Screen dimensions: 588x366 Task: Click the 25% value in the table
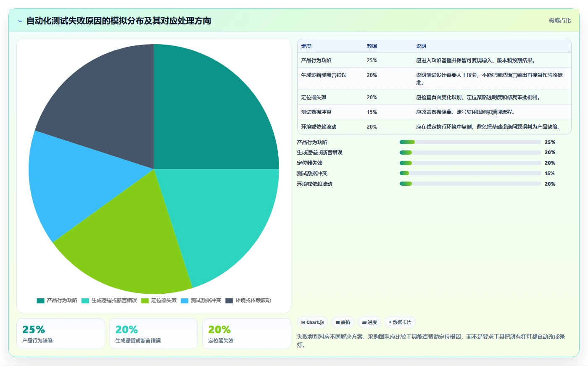372,61
